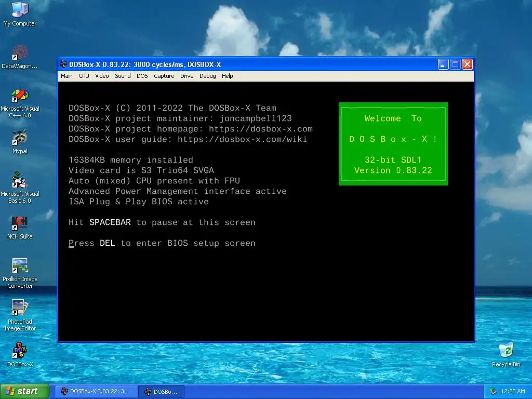Click the https://dosbox-x.com homepage text
This screenshot has width=532, height=399.
click(x=261, y=129)
